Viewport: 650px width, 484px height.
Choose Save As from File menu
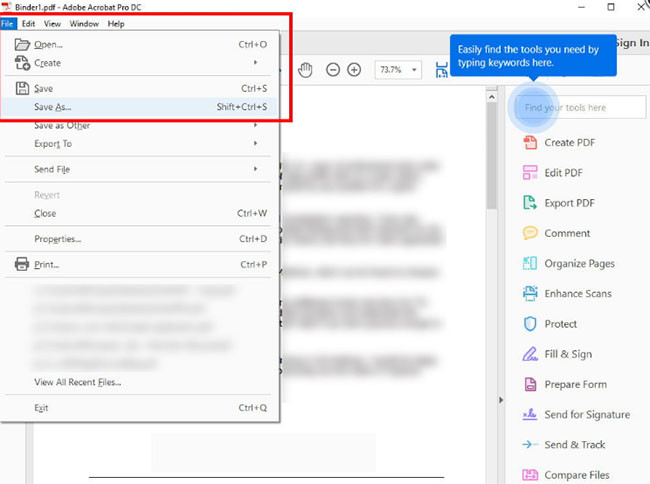click(52, 107)
